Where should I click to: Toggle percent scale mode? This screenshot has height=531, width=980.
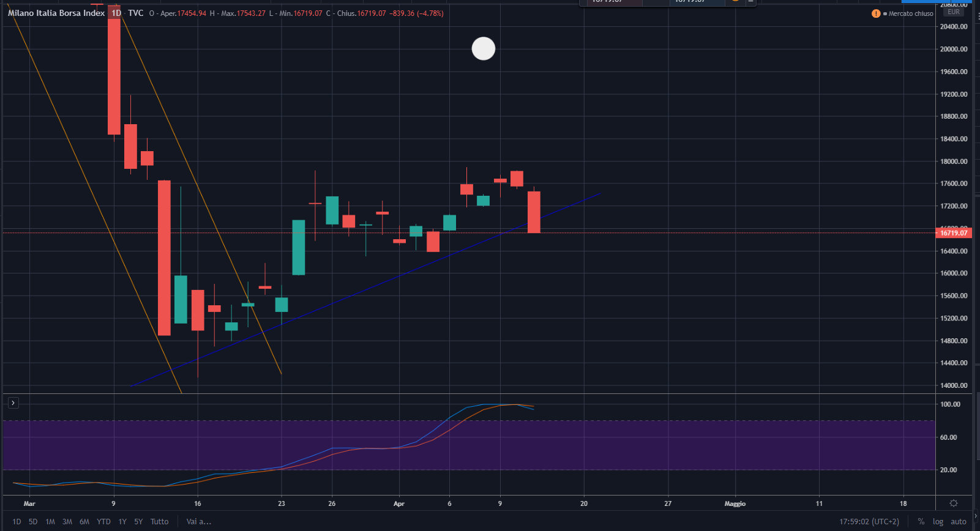(921, 522)
